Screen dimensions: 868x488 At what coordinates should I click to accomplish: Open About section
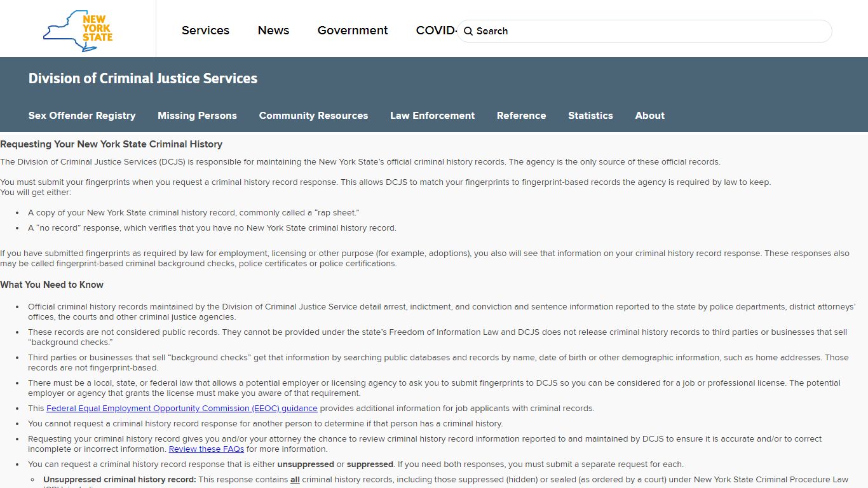pyautogui.click(x=649, y=116)
